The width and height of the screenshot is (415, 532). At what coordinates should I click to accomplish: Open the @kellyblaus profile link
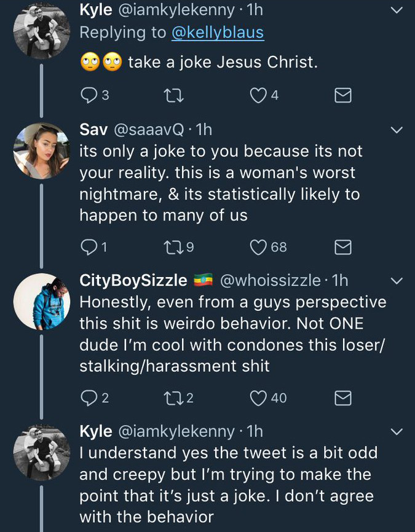tap(218, 32)
